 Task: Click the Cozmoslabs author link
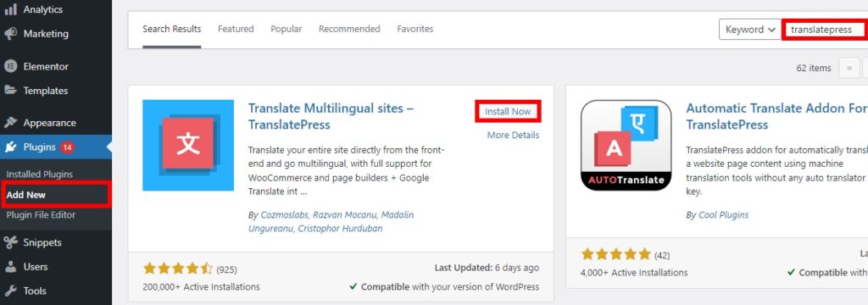click(284, 215)
